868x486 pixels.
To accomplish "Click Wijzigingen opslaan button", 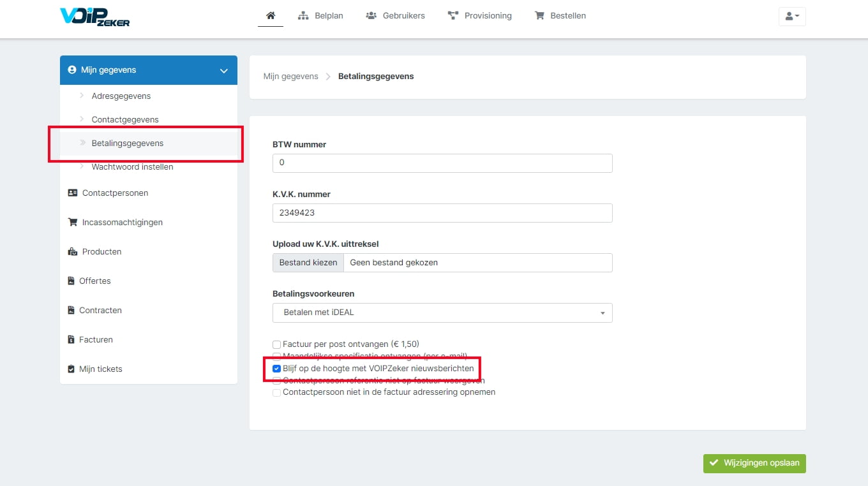I will click(x=754, y=463).
